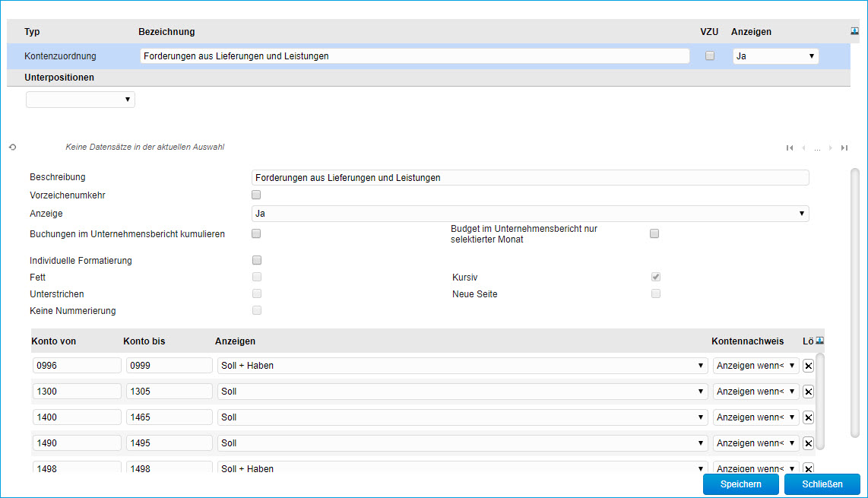This screenshot has height=498, width=868.
Task: Click Konto von field containing 1400
Action: click(x=77, y=417)
